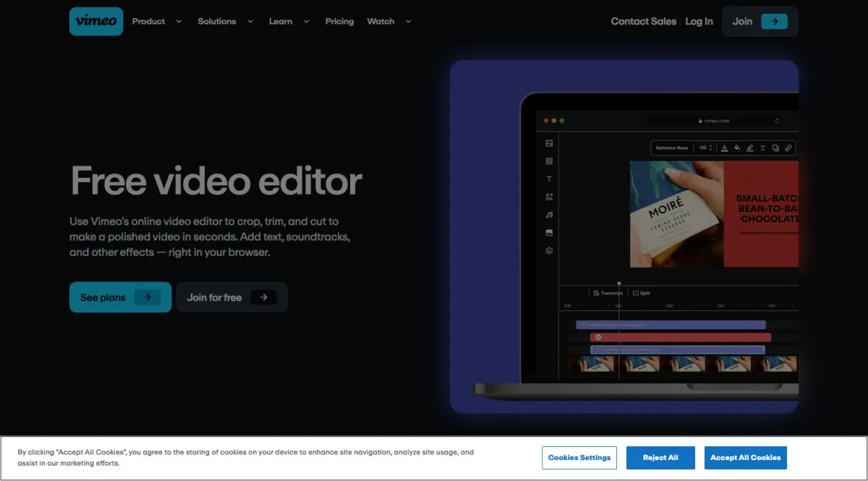Click the Join button in header
This screenshot has height=481, width=868.
click(759, 21)
